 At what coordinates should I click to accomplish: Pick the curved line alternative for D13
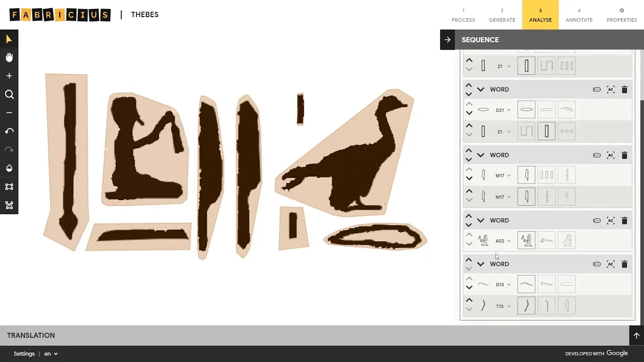(526, 284)
